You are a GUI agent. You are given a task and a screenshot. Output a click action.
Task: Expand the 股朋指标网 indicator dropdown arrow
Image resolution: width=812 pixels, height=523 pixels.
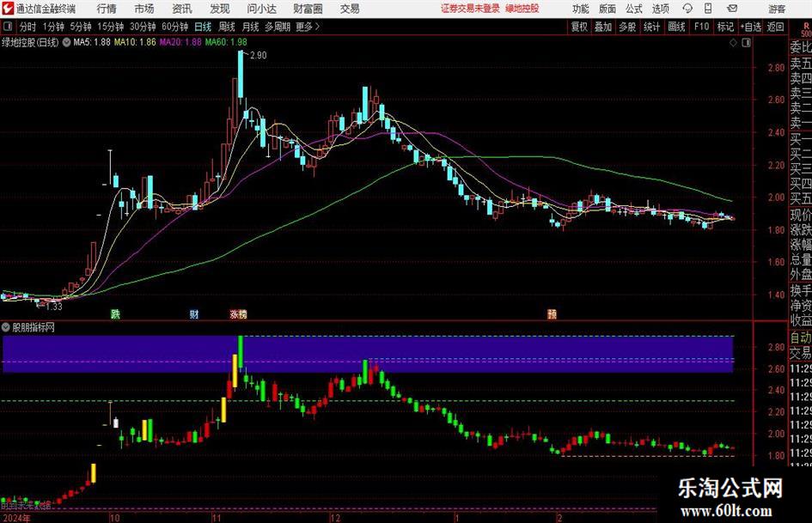tap(6, 327)
